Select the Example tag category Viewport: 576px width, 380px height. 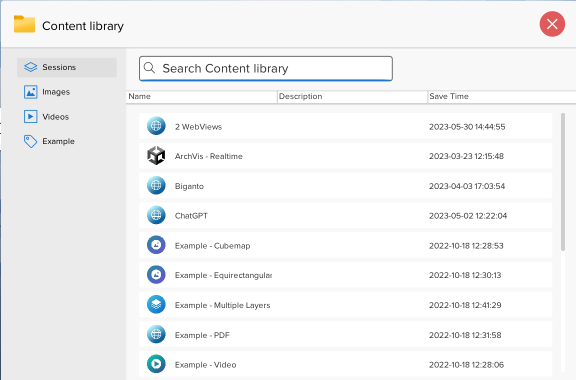(x=67, y=141)
